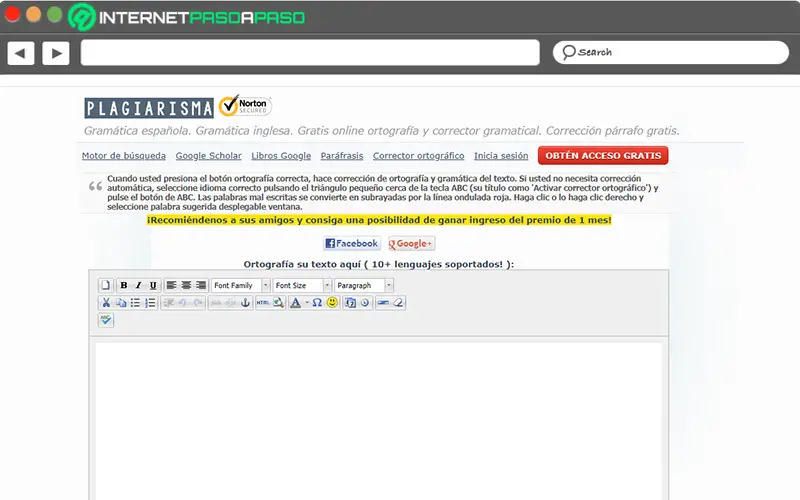Open the Motor de búsqueda link
The image size is (800, 500).
point(124,156)
